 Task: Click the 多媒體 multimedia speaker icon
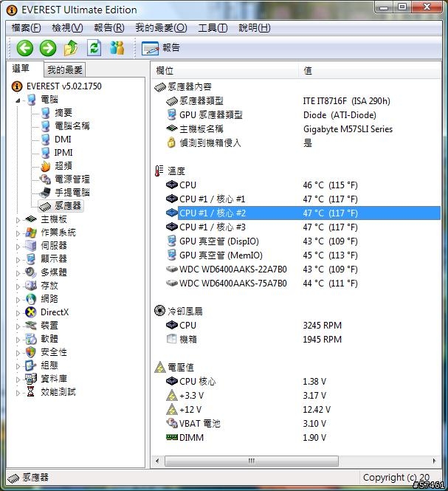coord(31,272)
